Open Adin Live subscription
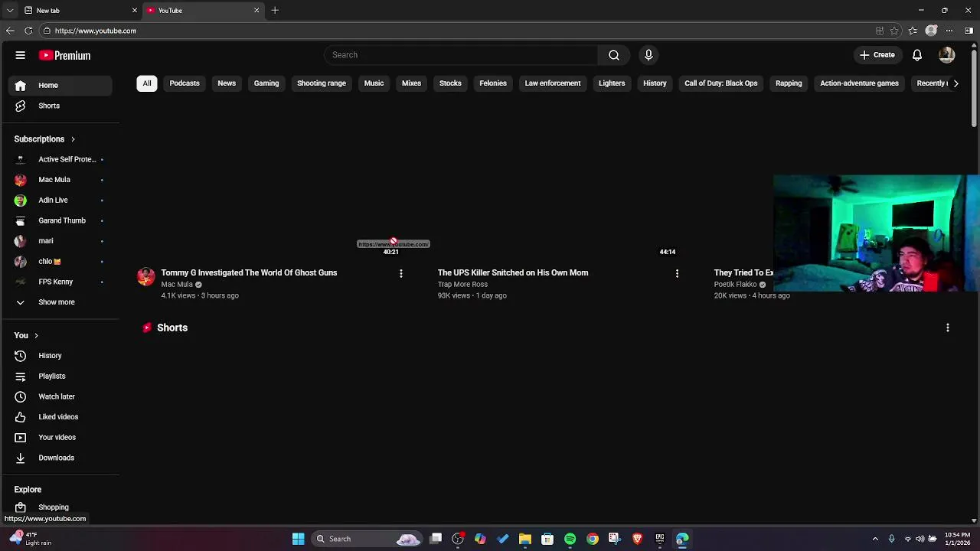 (61, 200)
